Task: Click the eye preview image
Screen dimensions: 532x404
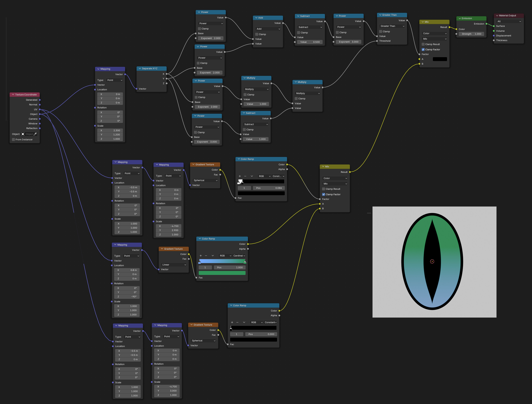Action: [x=434, y=262]
